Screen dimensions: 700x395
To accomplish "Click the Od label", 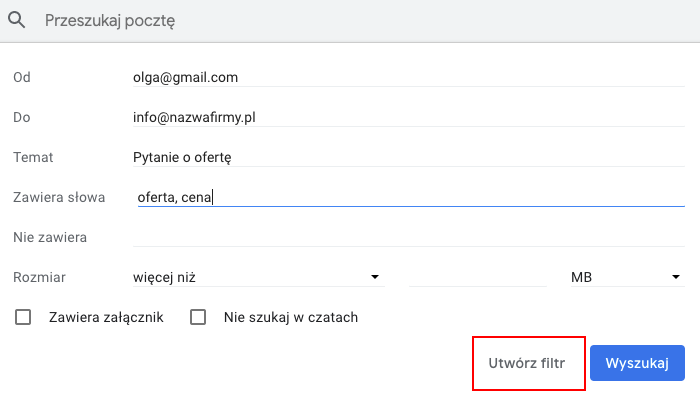I will tap(22, 77).
